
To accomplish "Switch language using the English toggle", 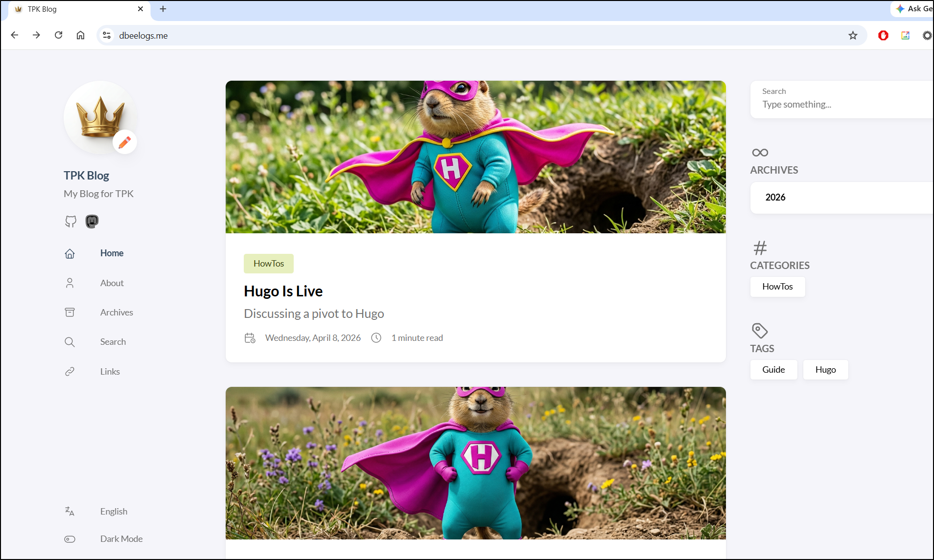I will click(x=113, y=511).
